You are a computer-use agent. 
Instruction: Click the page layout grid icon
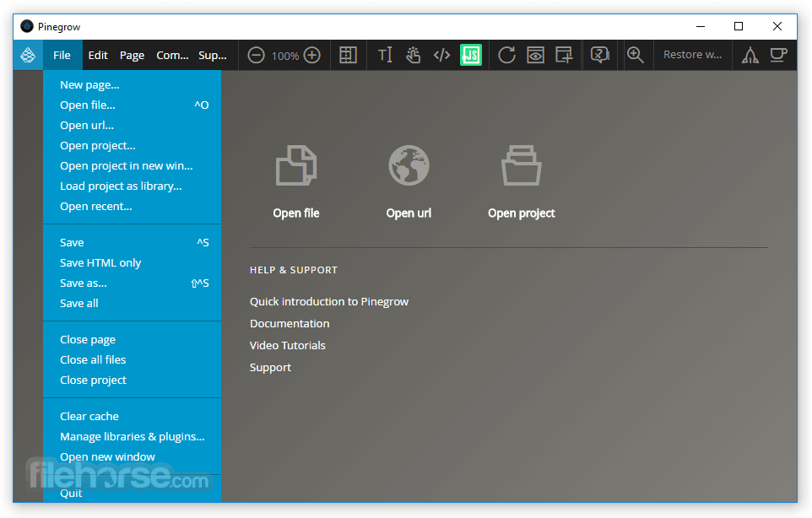348,55
